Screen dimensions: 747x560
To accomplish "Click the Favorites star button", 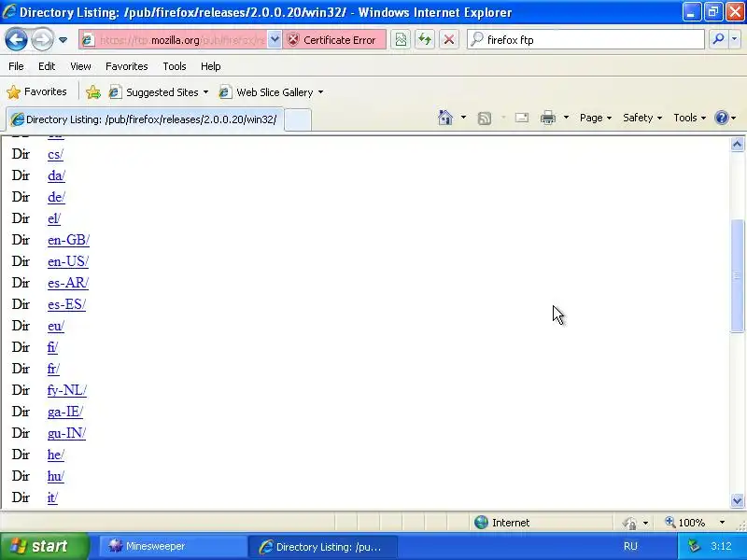I will 36,91.
